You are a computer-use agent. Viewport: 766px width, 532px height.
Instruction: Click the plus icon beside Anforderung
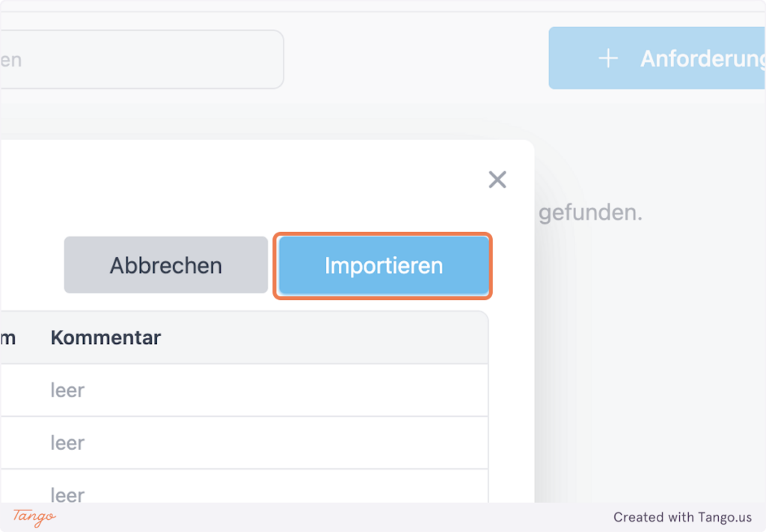[609, 58]
